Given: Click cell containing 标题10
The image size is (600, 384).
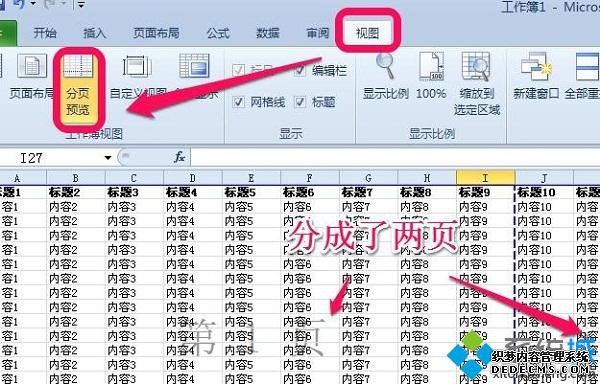Looking at the screenshot, I should click(544, 192).
